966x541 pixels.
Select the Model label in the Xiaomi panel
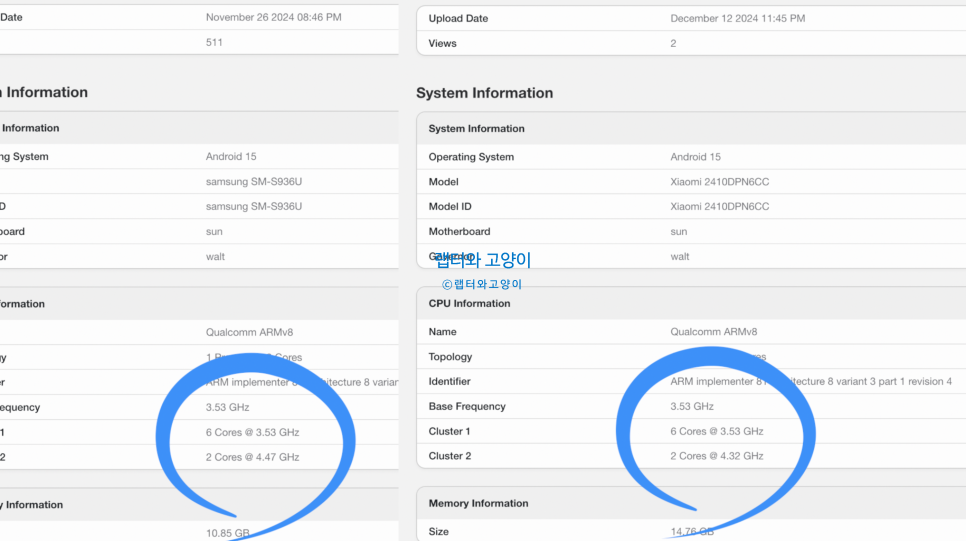(443, 182)
